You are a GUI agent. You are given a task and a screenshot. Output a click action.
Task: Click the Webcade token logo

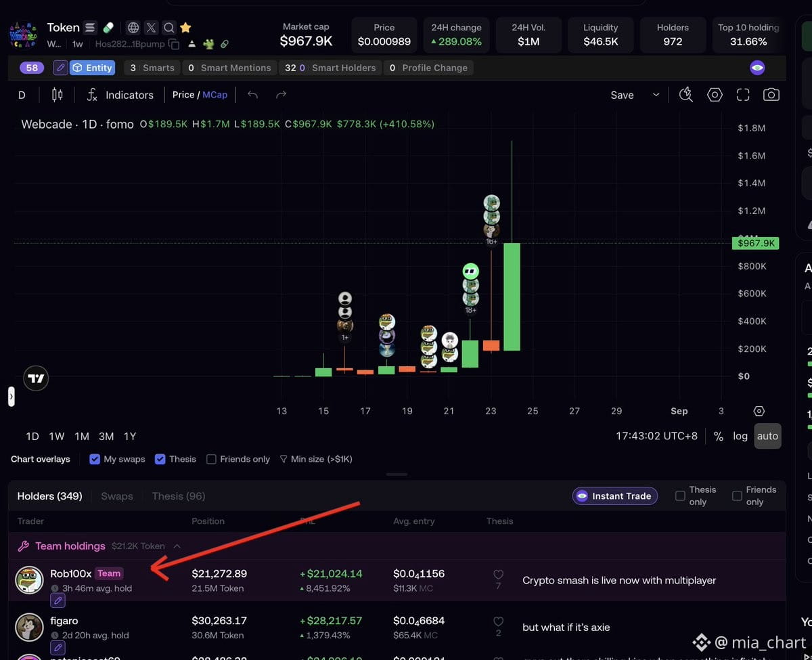23,35
